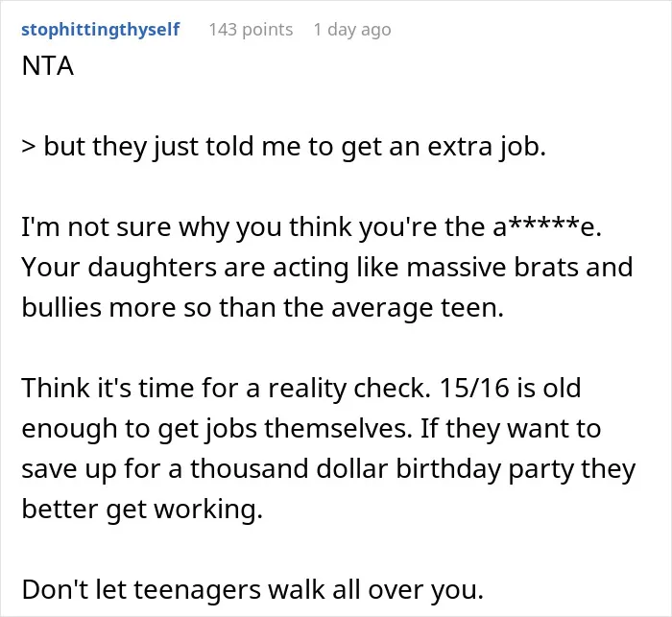The image size is (672, 617).
Task: Click the 143 points score
Action: click(x=251, y=30)
